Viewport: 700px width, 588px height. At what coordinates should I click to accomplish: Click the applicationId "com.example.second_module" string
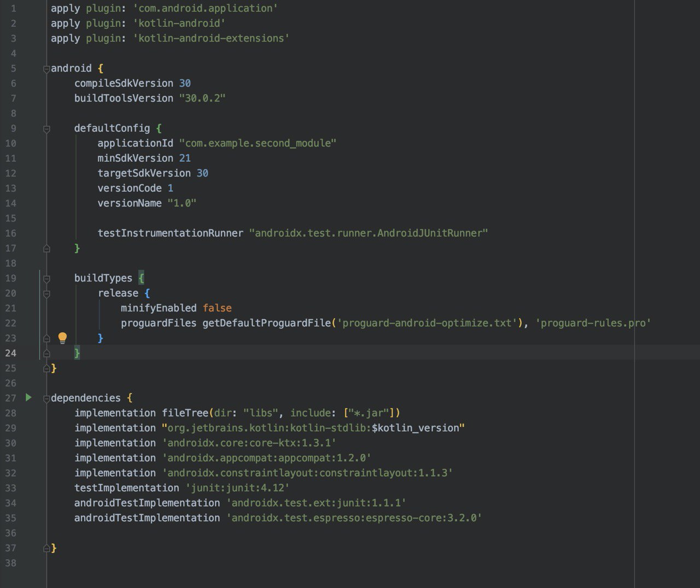click(258, 143)
